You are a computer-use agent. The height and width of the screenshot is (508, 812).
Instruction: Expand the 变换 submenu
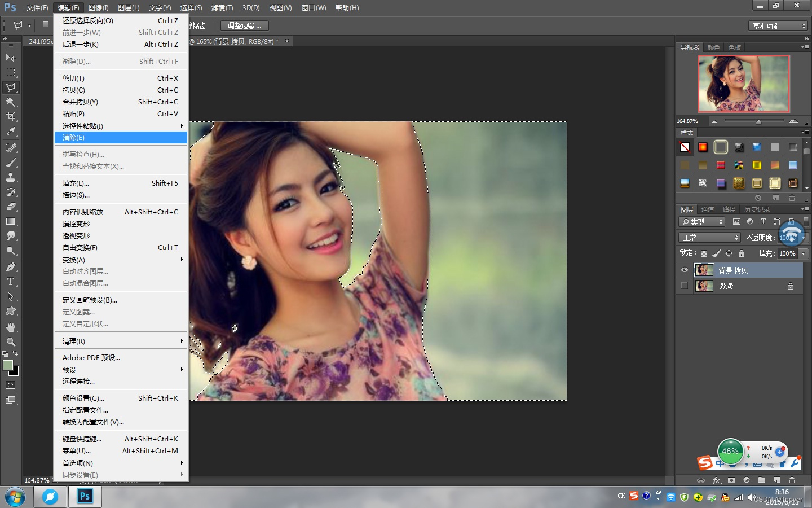pyautogui.click(x=121, y=260)
